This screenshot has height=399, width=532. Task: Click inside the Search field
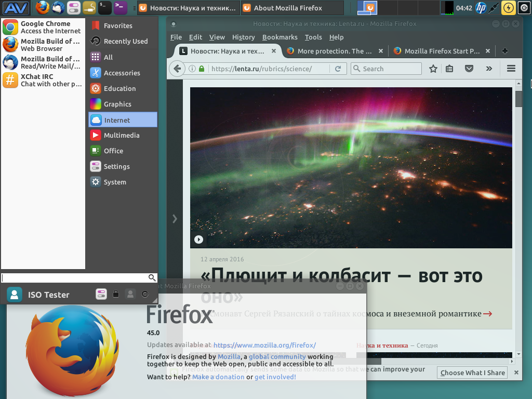(390, 69)
